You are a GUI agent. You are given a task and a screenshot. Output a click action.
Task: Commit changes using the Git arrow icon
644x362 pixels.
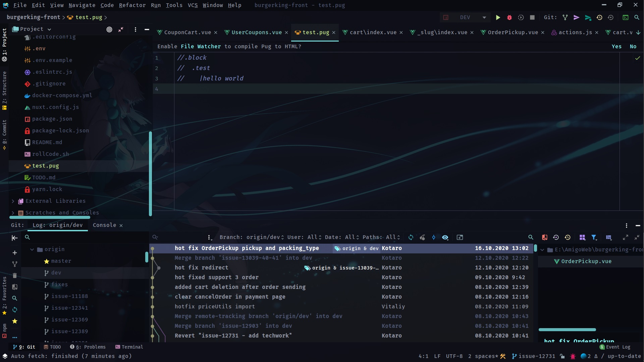point(577,17)
